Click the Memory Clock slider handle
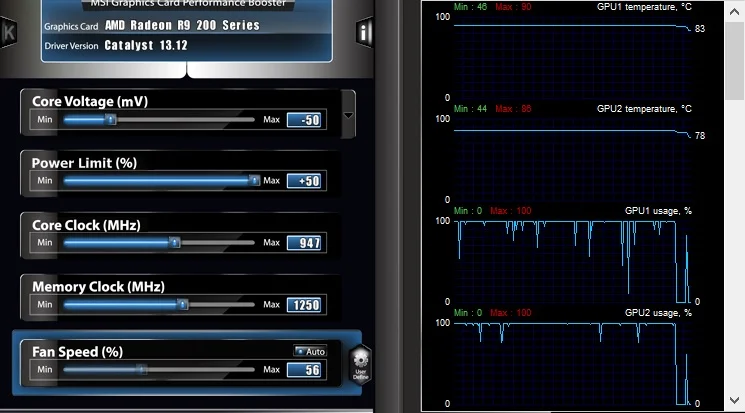The height and width of the screenshot is (413, 745). (x=182, y=304)
